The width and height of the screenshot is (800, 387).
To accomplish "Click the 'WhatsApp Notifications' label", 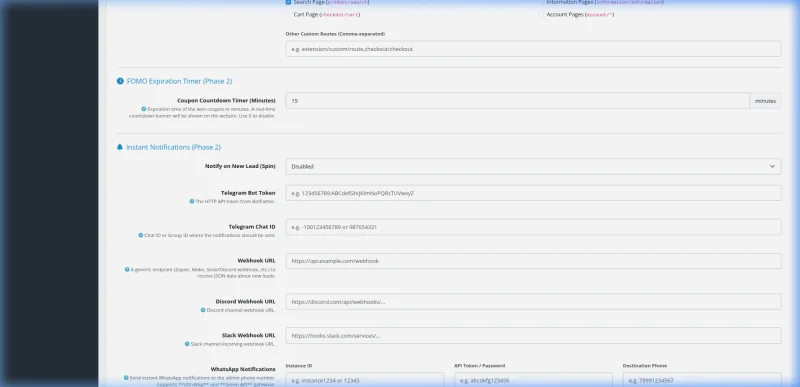I will tap(243, 369).
